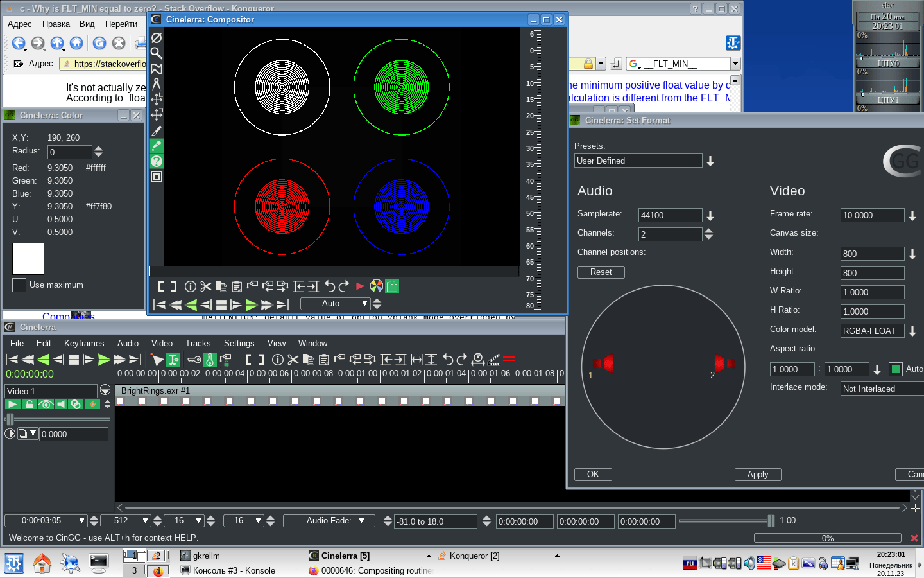Screen dimensions: 924x578
Task: Activate the eyedropper color picker tool
Action: tap(157, 146)
